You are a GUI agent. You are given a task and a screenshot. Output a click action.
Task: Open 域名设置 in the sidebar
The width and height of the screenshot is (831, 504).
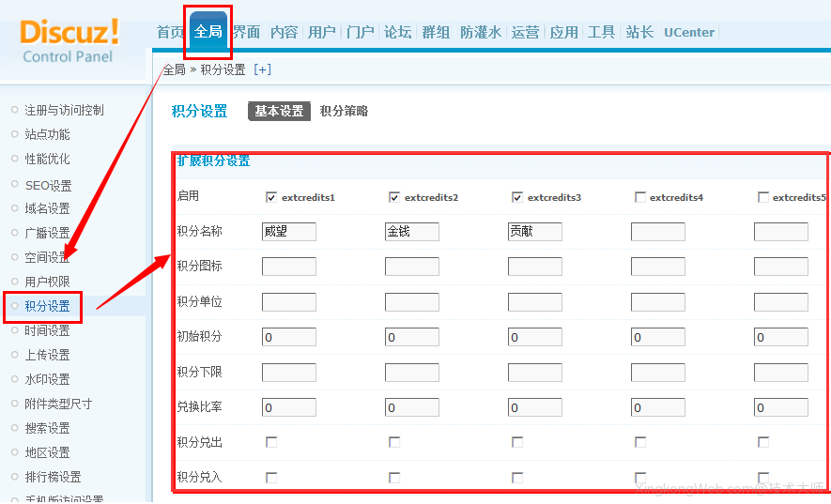pos(47,208)
